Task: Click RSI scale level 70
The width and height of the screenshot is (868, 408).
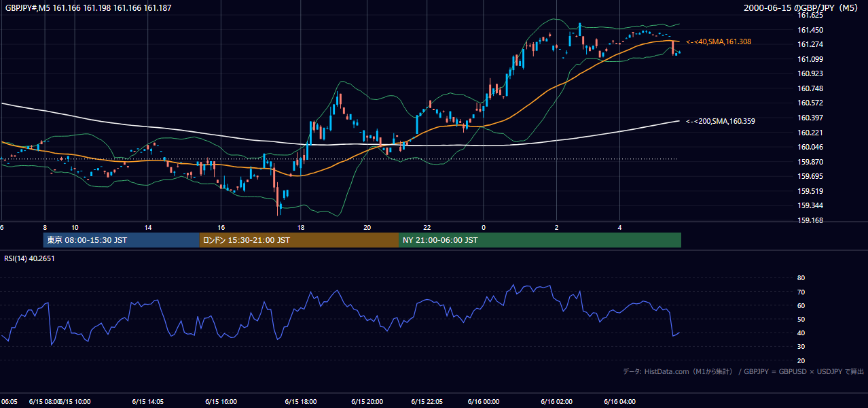Action: point(801,292)
